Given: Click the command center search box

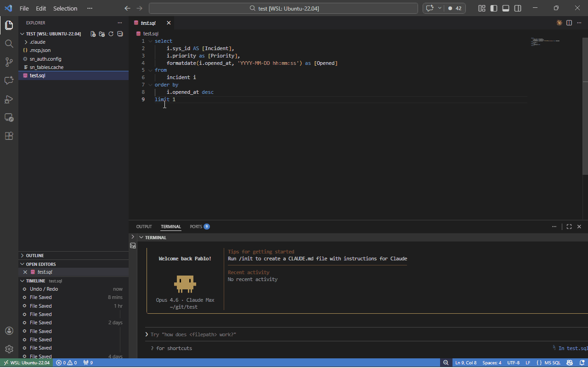Looking at the screenshot, I should [x=283, y=8].
